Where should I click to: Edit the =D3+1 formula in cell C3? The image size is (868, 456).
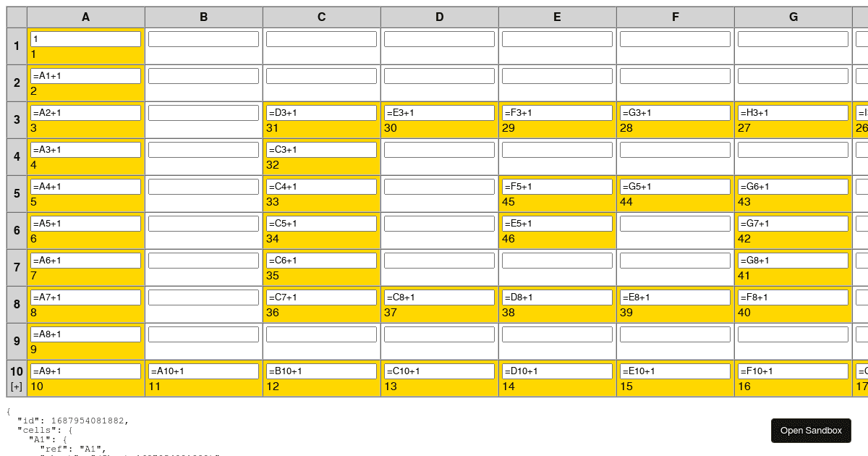pyautogui.click(x=321, y=112)
